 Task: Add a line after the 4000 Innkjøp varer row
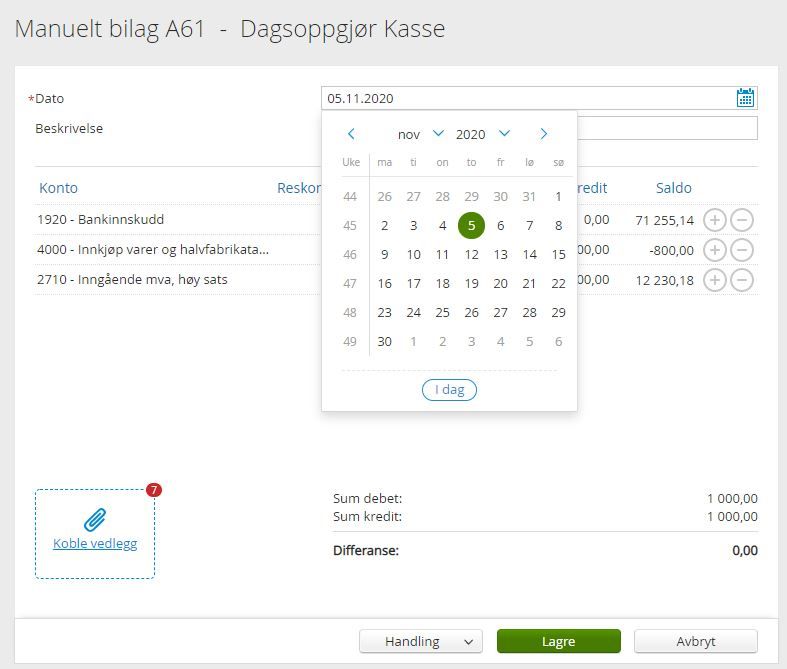715,250
